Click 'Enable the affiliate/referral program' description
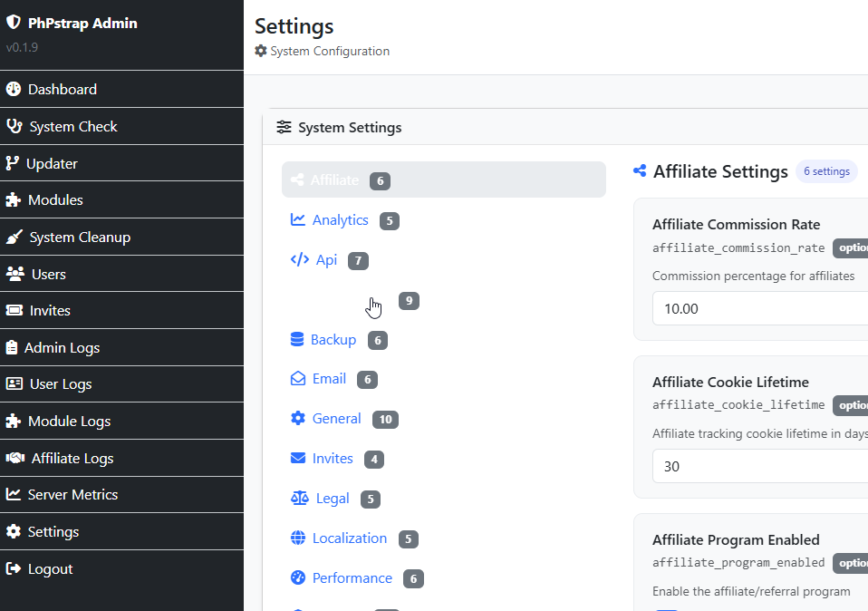868x611 pixels. pos(751,591)
